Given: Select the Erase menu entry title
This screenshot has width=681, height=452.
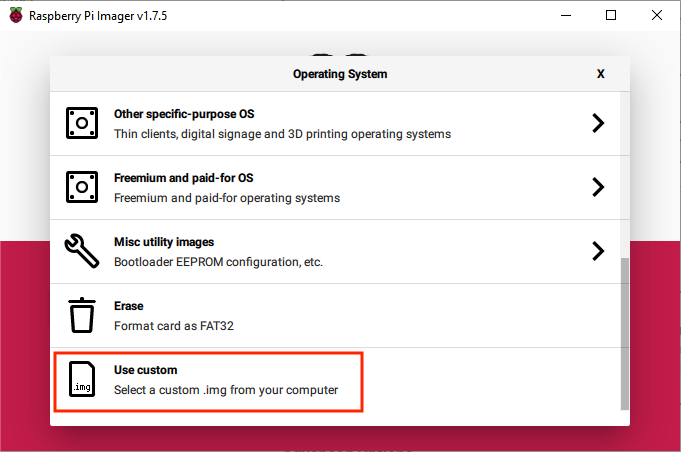Looking at the screenshot, I should click(129, 306).
